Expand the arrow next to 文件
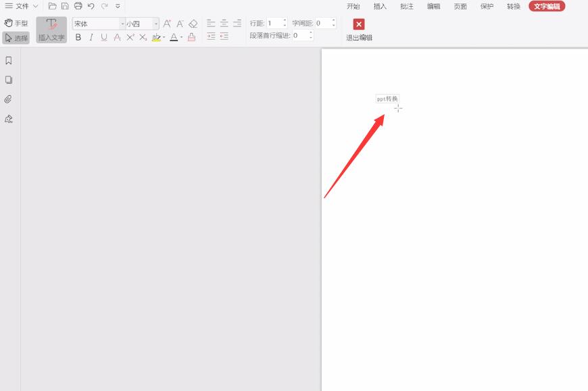The image size is (588, 391). point(36,6)
